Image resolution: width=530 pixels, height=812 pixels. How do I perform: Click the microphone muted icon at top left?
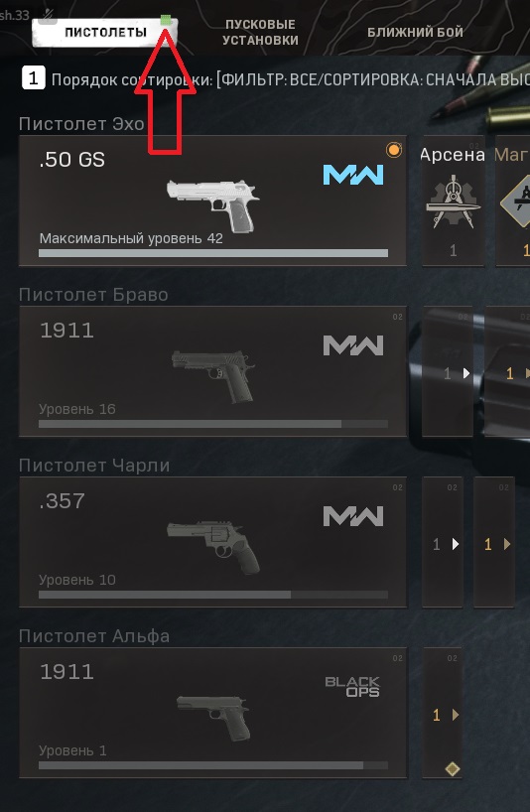point(47,16)
